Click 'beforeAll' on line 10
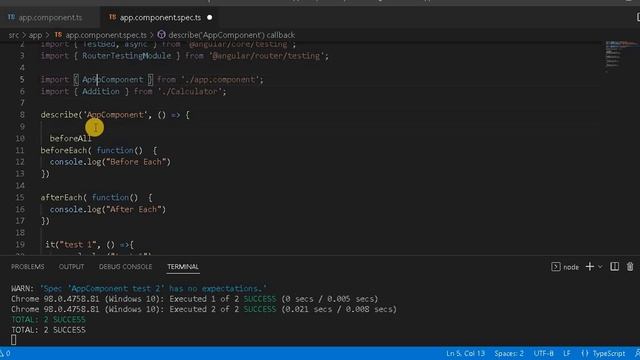 70,138
